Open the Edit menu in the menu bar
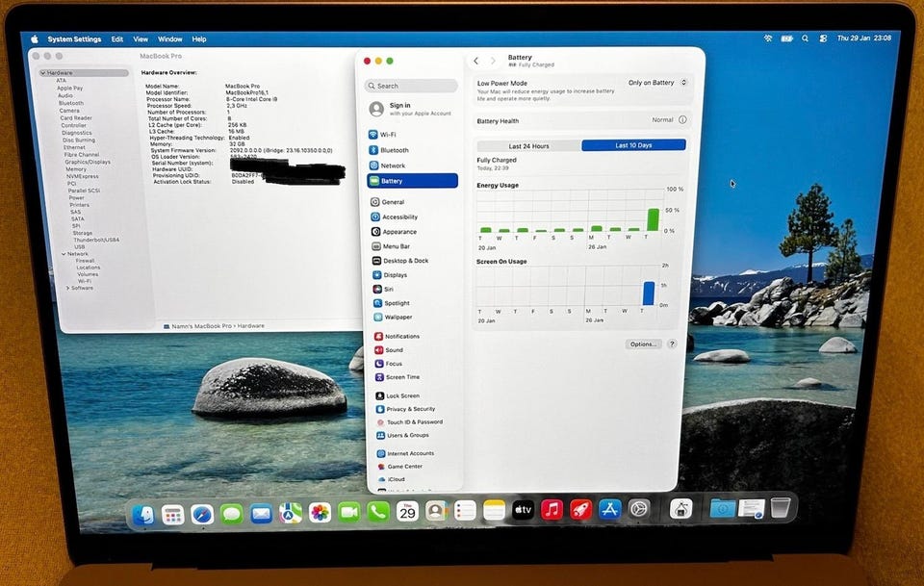 point(116,39)
